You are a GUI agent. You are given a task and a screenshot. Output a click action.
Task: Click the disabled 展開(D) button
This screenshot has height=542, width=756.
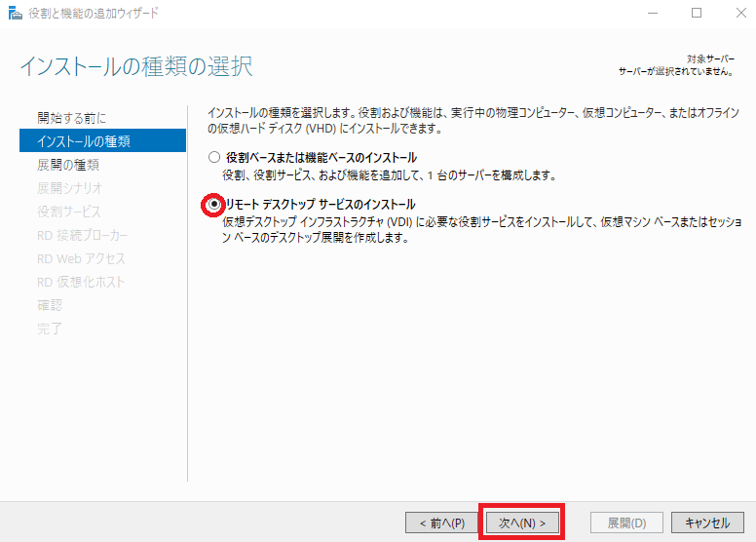tap(626, 523)
